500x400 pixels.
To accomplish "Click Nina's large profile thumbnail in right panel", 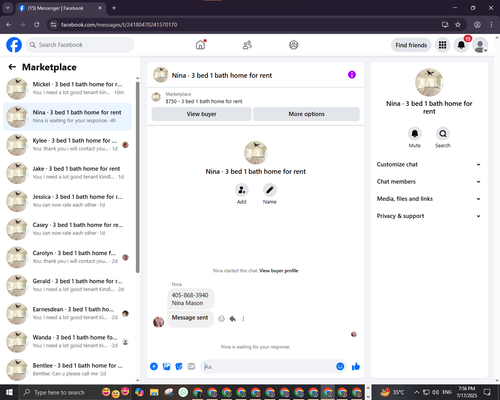I will coord(429,82).
